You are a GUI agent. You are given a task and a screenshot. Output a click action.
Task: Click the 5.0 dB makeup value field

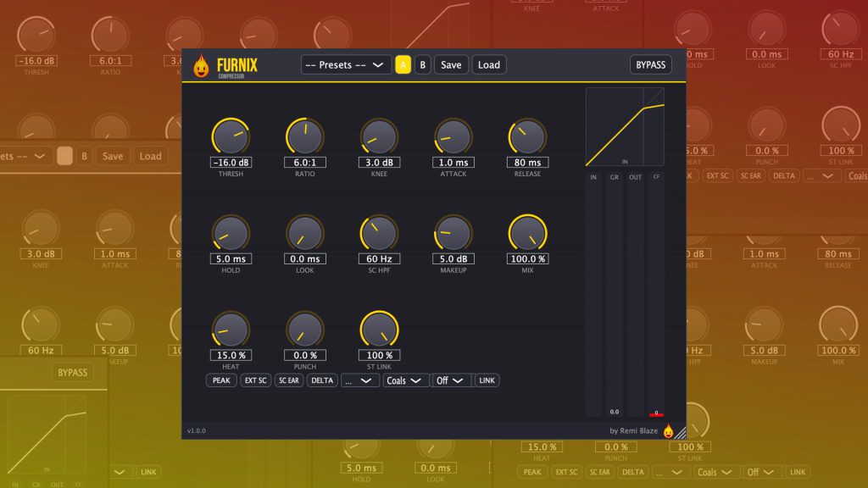pos(453,259)
